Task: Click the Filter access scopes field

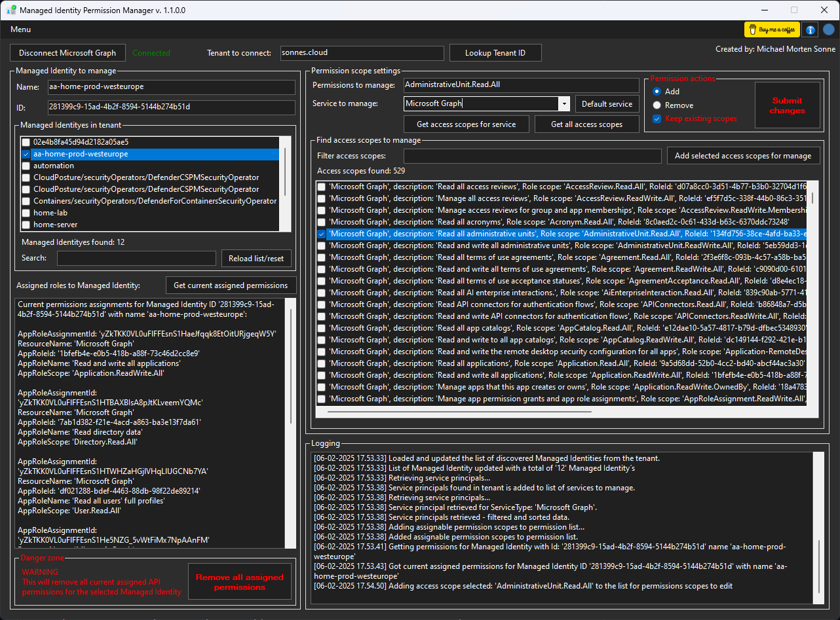Action: pos(532,156)
